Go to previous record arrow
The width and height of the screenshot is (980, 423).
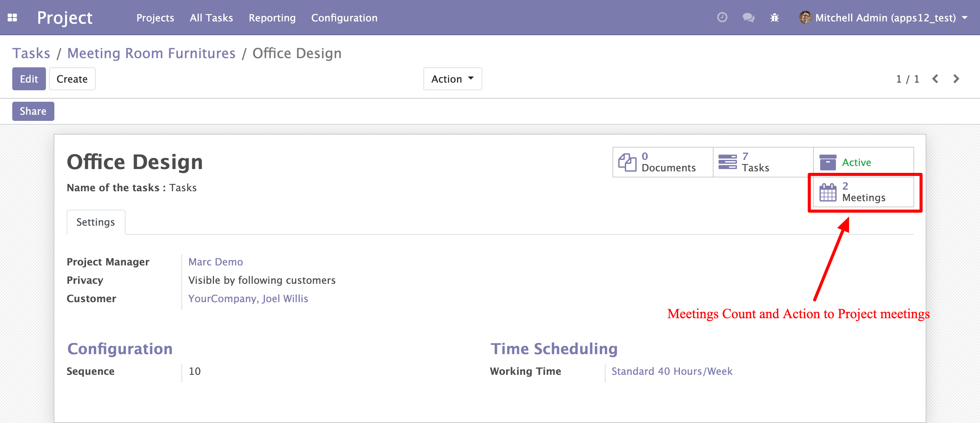point(935,79)
